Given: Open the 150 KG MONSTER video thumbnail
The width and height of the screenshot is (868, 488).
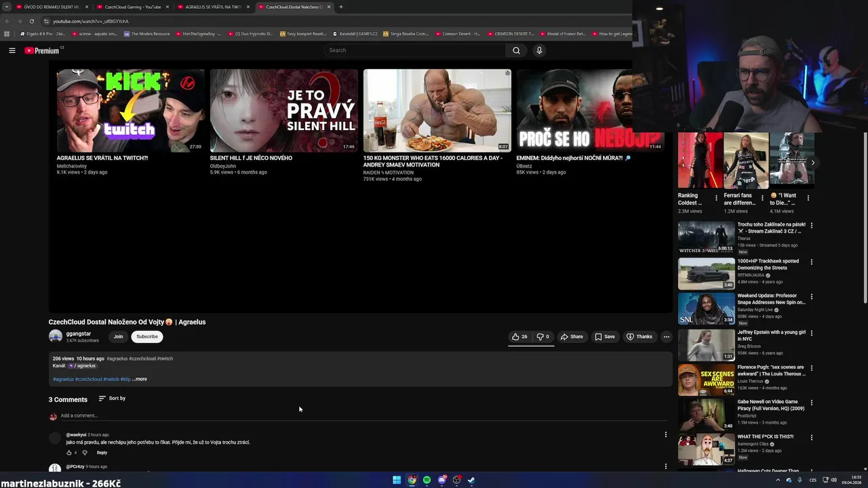Looking at the screenshot, I should point(437,110).
